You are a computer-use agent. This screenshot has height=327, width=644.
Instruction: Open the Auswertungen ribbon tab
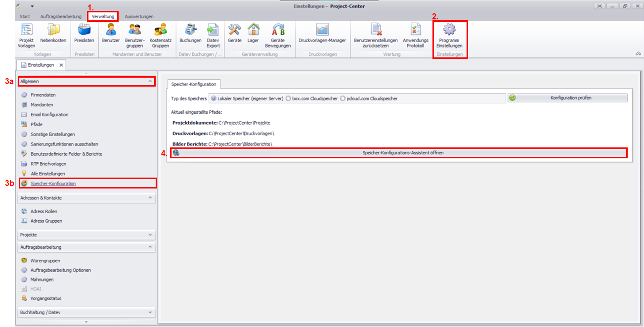click(x=139, y=16)
